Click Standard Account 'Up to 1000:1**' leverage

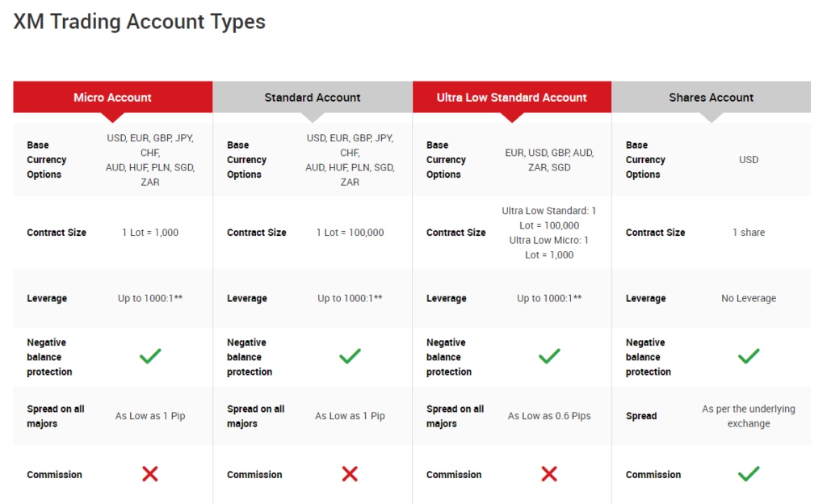coord(350,298)
